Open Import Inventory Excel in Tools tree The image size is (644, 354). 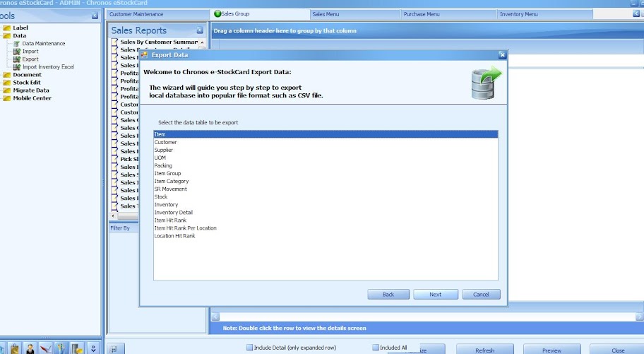48,67
